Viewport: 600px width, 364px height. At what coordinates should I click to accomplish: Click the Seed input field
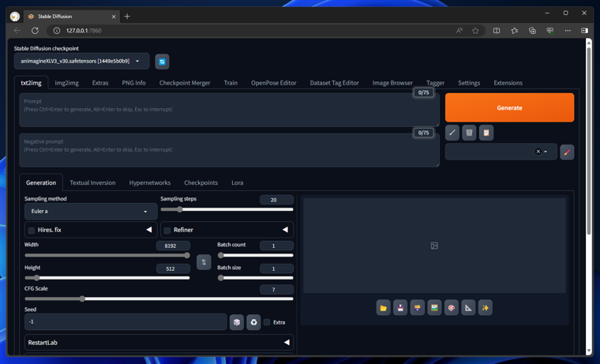pyautogui.click(x=126, y=322)
